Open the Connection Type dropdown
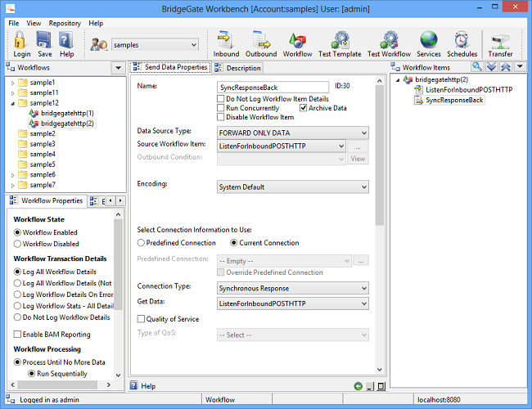 click(292, 288)
